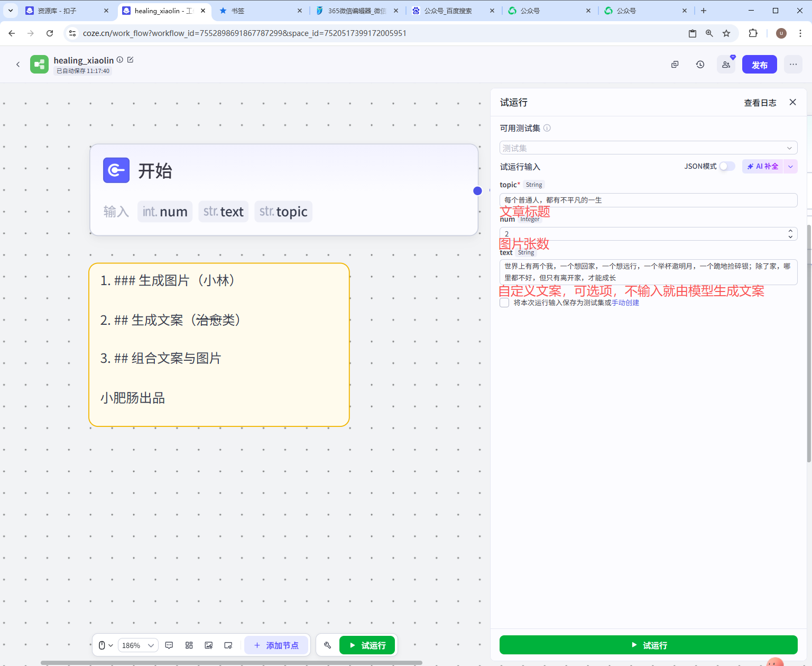Click the minimap icon in bottom toolbar
This screenshot has width=812, height=666.
228,645
